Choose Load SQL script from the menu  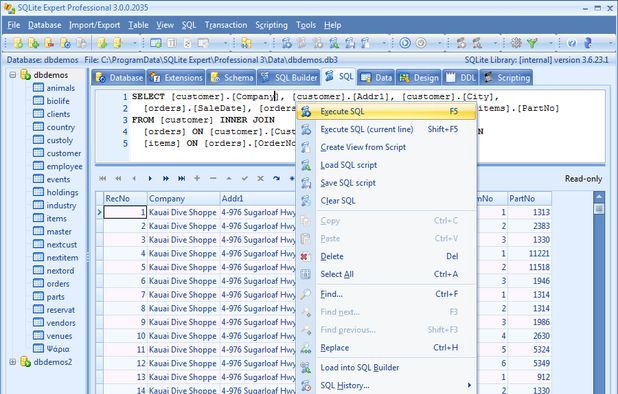(x=386, y=165)
